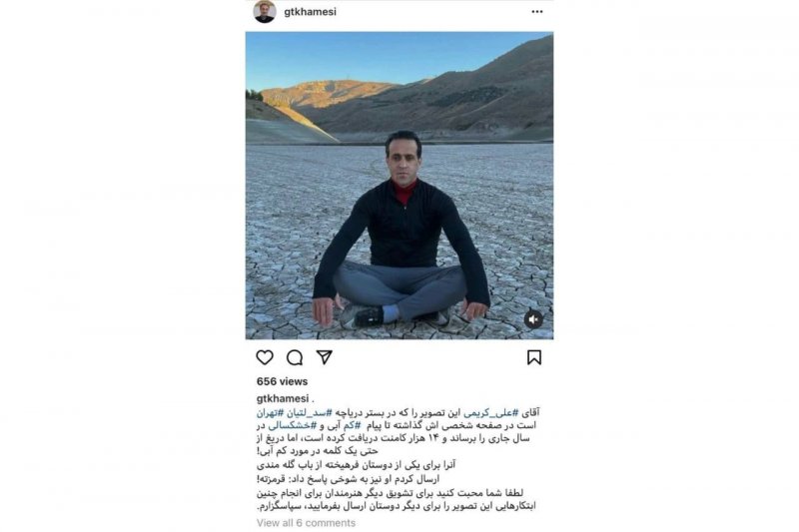The image size is (799, 532).
Task: Save the post with the bookmark icon
Action: (x=534, y=357)
